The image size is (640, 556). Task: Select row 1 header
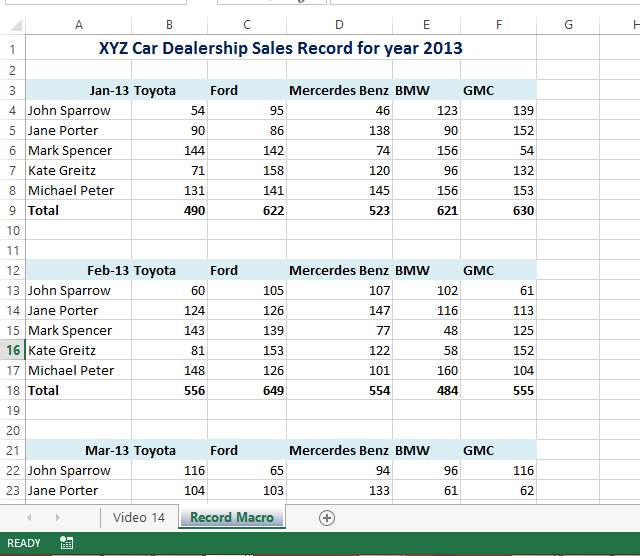point(13,48)
